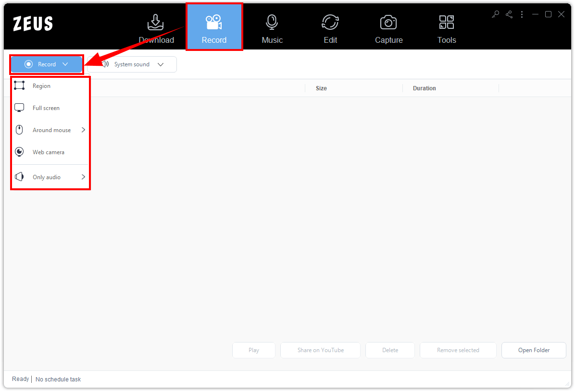Viewport: 575px width, 392px height.
Task: Open the Download tab icon
Action: click(155, 22)
